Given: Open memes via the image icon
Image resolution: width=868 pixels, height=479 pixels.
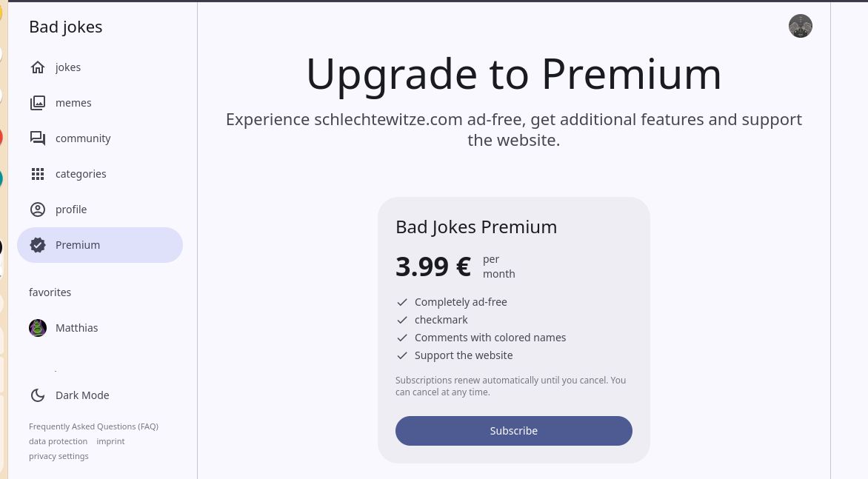Looking at the screenshot, I should coord(38,103).
